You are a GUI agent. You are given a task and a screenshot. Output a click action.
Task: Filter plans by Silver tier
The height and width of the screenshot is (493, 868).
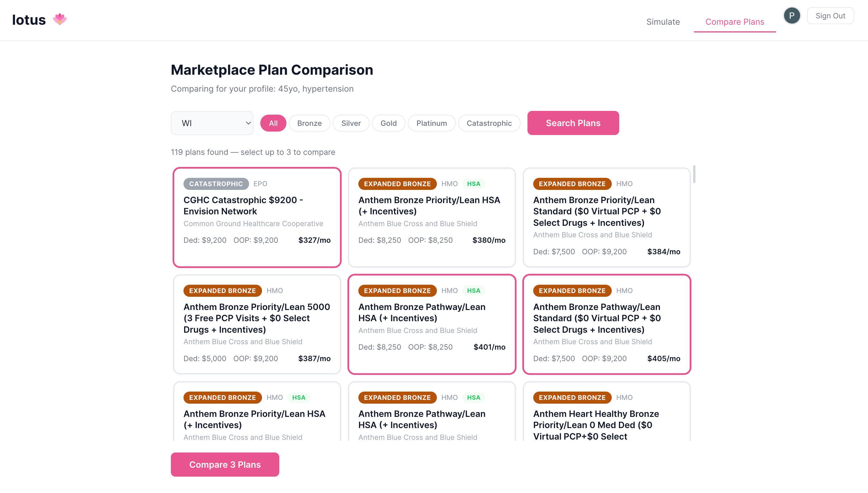coord(351,123)
